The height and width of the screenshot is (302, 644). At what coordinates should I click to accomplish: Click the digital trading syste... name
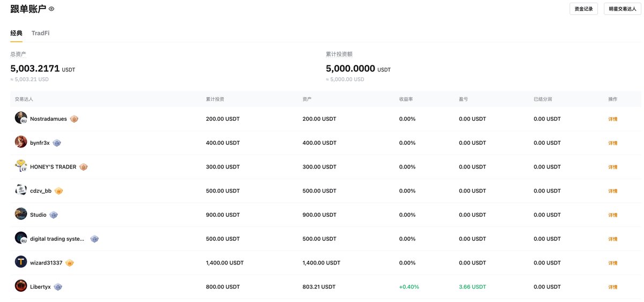57,239
